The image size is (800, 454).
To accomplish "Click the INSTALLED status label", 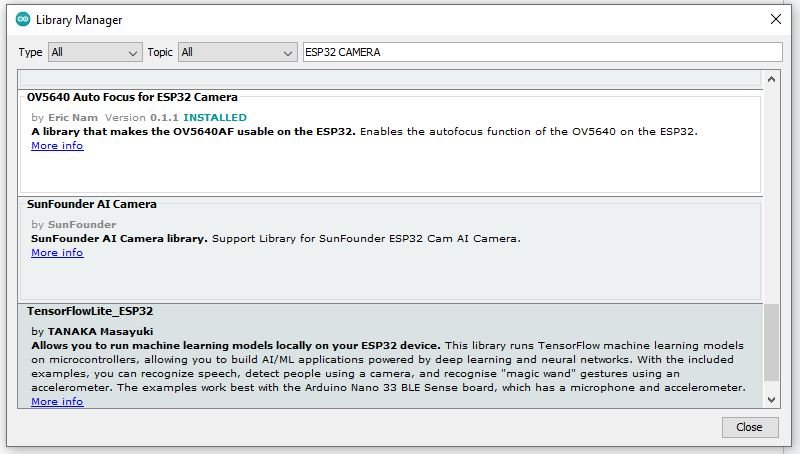I will (x=215, y=117).
